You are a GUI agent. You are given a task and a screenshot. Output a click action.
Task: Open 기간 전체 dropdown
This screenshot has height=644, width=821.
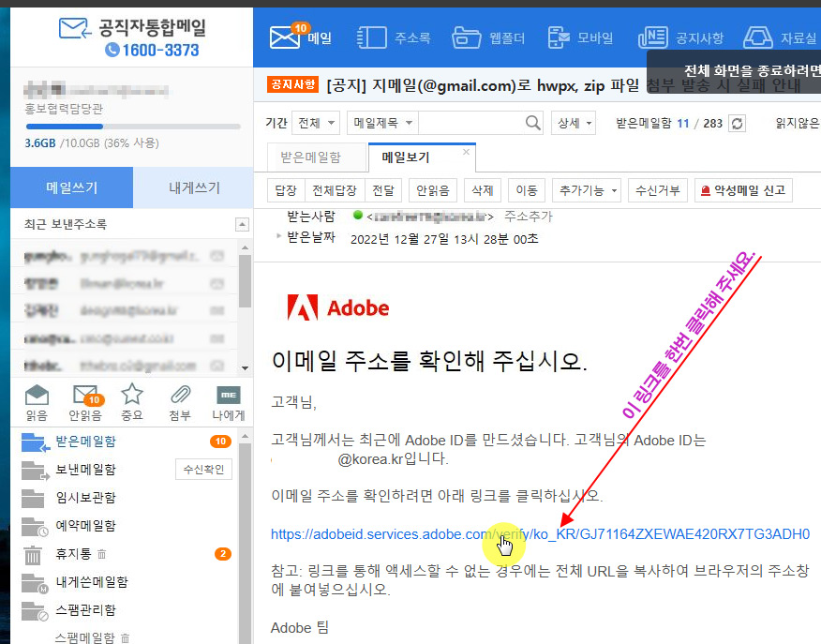pos(316,123)
